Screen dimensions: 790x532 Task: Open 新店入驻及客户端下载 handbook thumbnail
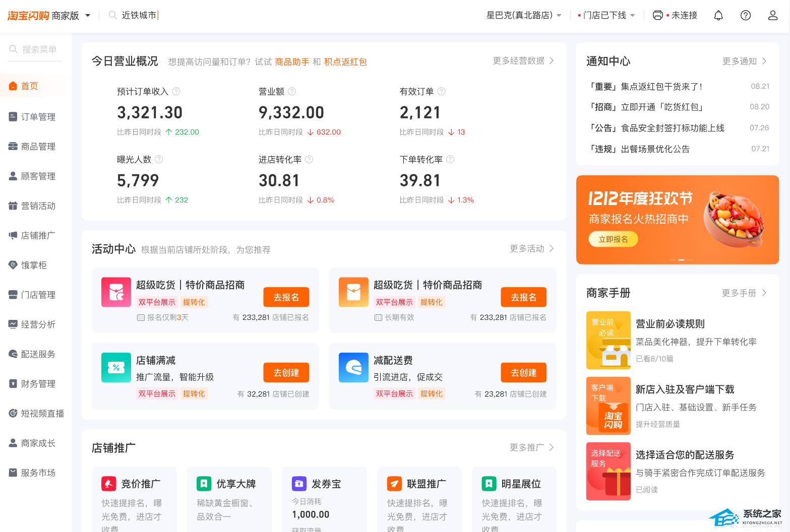point(609,406)
